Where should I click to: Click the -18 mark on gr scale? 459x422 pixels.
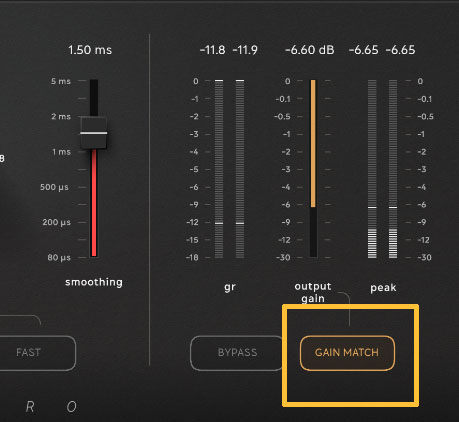click(192, 258)
